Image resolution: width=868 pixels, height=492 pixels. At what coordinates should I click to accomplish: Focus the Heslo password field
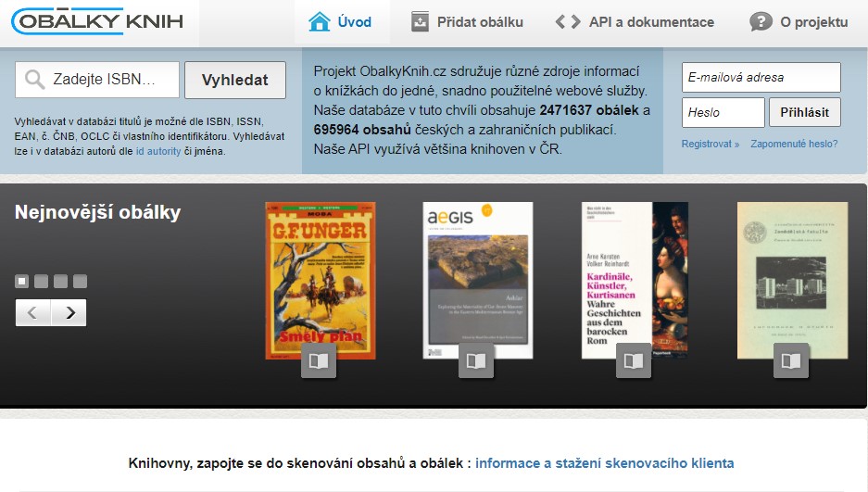[x=723, y=112]
